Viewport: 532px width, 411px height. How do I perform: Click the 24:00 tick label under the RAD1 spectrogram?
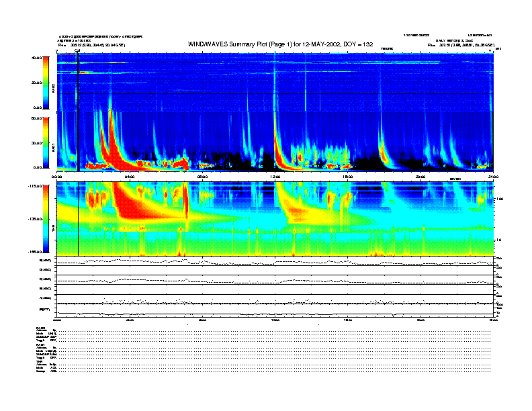[x=493, y=177]
